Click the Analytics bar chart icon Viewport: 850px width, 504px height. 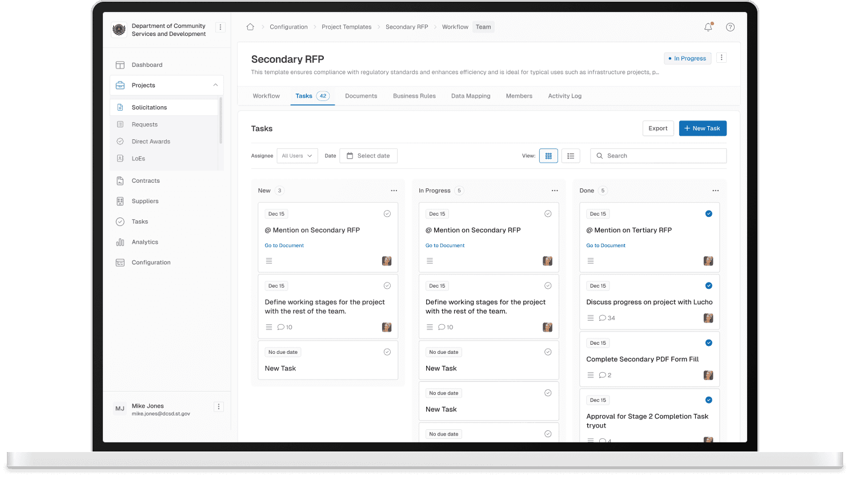pyautogui.click(x=120, y=242)
